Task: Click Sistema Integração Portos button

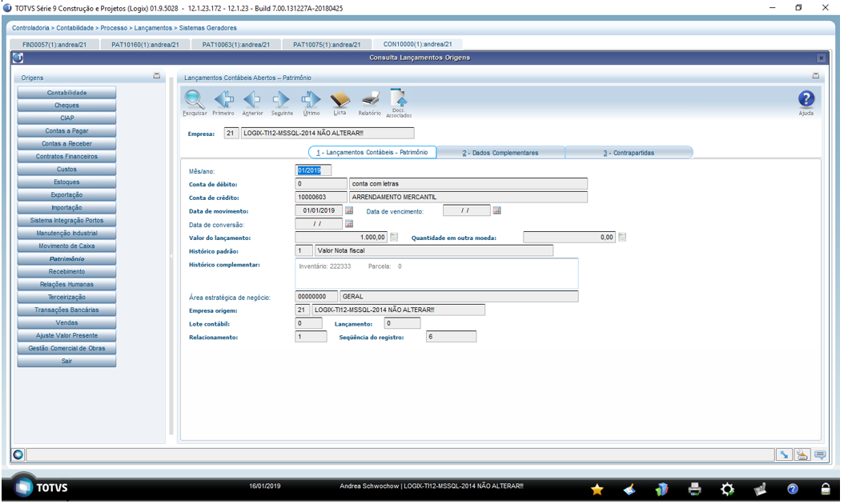Action: 66,221
